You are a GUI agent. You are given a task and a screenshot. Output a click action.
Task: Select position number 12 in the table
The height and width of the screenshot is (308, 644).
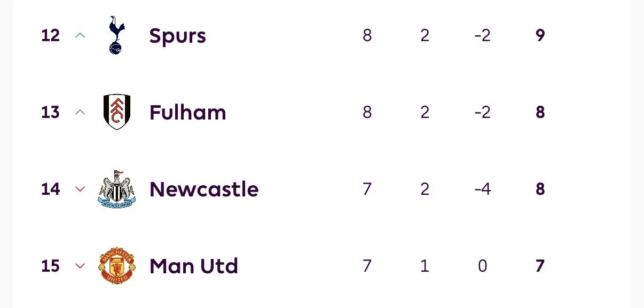(x=50, y=35)
